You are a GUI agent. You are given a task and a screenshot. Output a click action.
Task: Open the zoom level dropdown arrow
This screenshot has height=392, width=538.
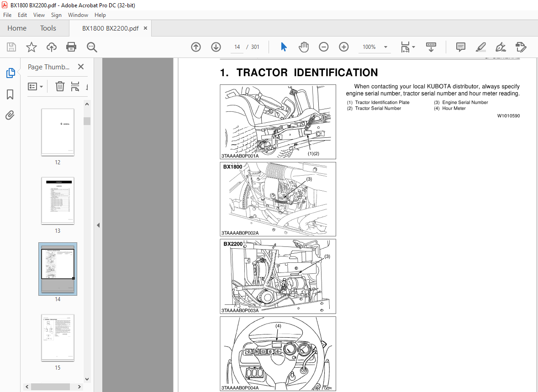(385, 47)
